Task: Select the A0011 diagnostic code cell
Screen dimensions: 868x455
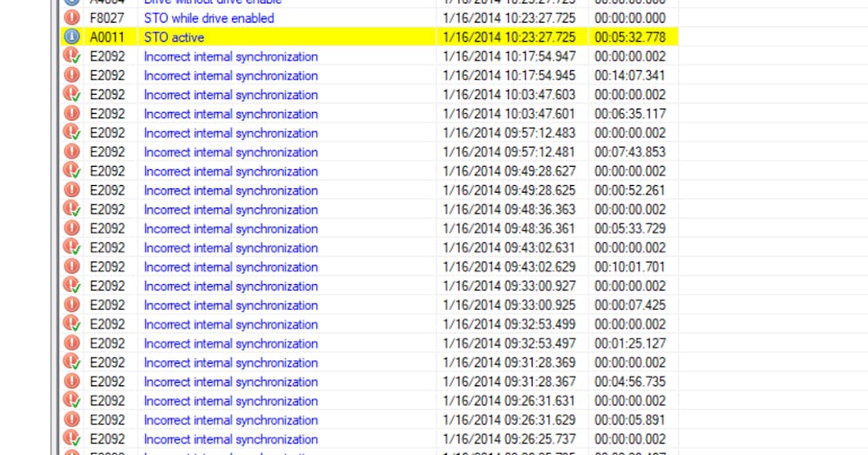Action: pyautogui.click(x=108, y=37)
